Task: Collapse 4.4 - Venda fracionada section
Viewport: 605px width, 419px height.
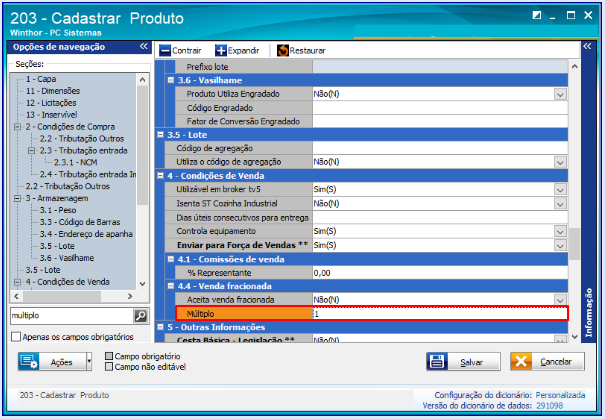Action: point(171,286)
